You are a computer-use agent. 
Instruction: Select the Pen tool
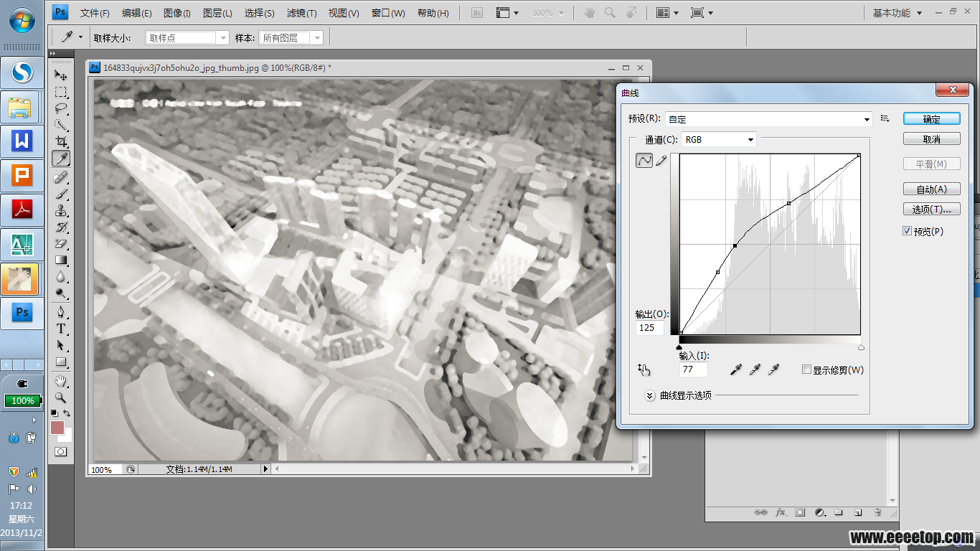click(61, 312)
